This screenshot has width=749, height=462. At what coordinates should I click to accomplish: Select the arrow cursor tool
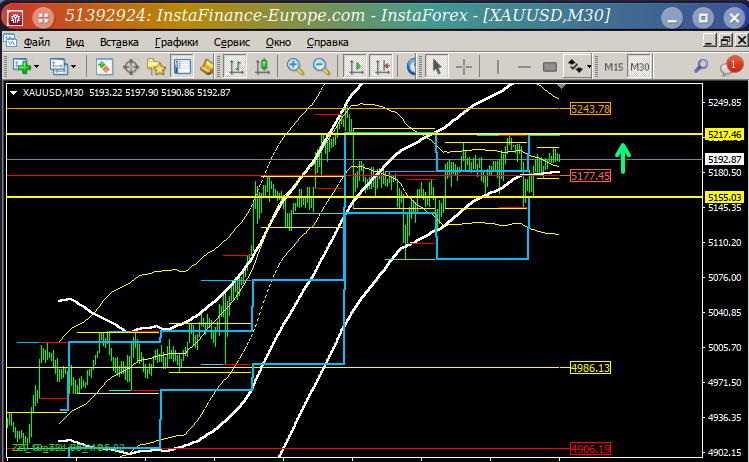436,66
